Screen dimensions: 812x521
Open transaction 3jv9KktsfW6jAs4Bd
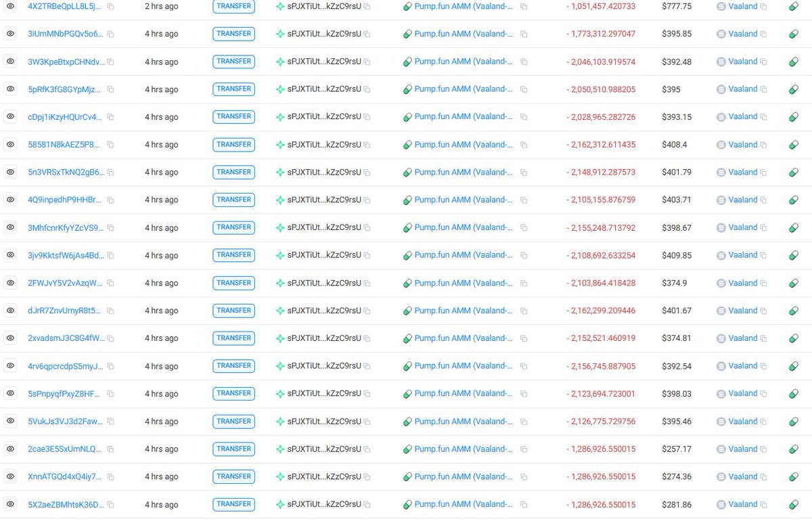point(66,256)
